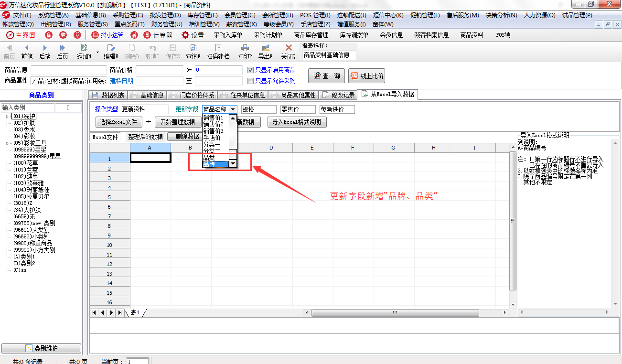Switch to 门店价格体系 tab
This screenshot has height=364, width=622.
coord(193,95)
